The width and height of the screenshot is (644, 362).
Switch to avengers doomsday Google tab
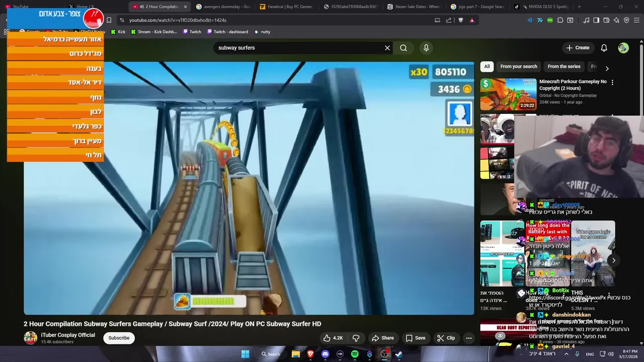[223, 7]
